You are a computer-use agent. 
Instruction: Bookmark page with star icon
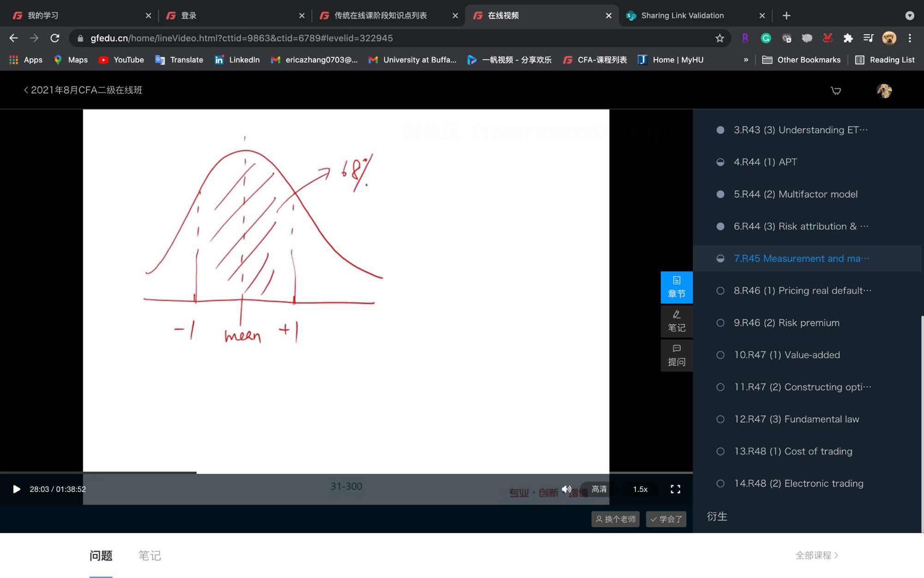point(719,38)
